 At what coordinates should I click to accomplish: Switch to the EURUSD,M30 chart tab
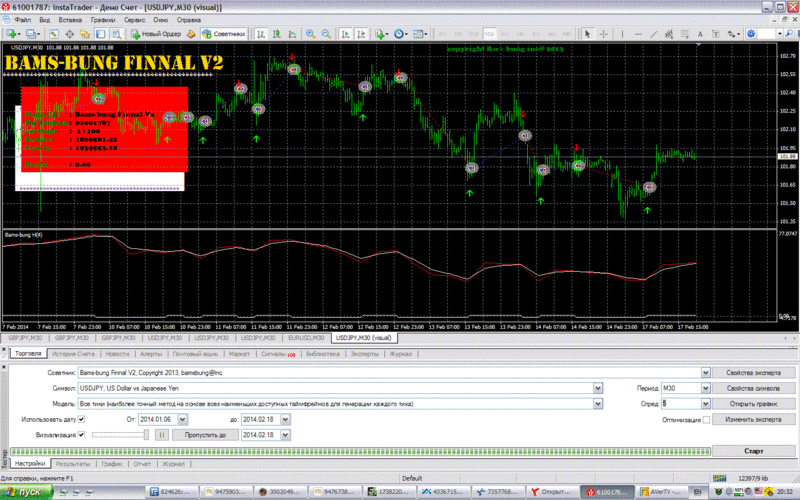[x=306, y=338]
